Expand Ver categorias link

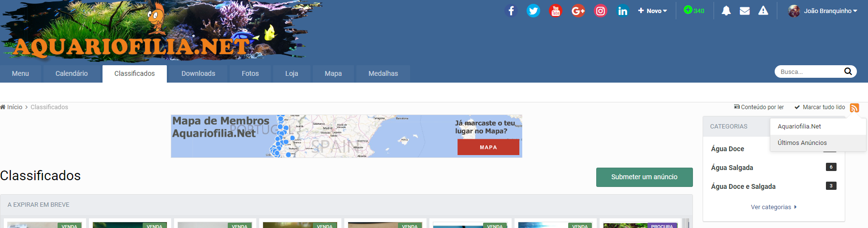click(773, 207)
